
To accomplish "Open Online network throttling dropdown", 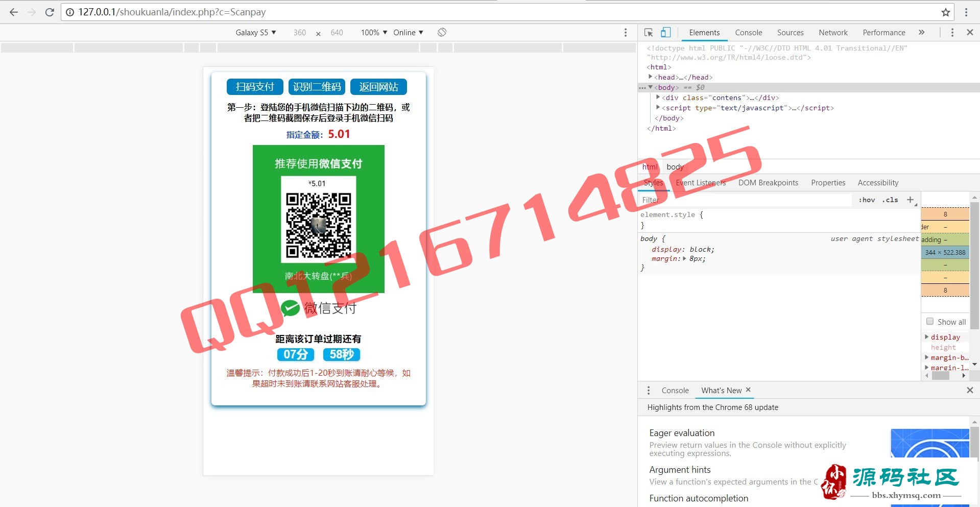I will [409, 32].
